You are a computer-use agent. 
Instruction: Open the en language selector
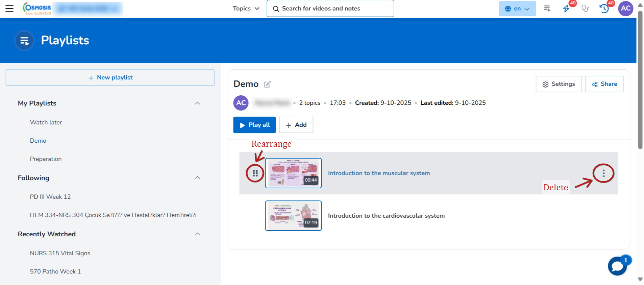tap(517, 9)
